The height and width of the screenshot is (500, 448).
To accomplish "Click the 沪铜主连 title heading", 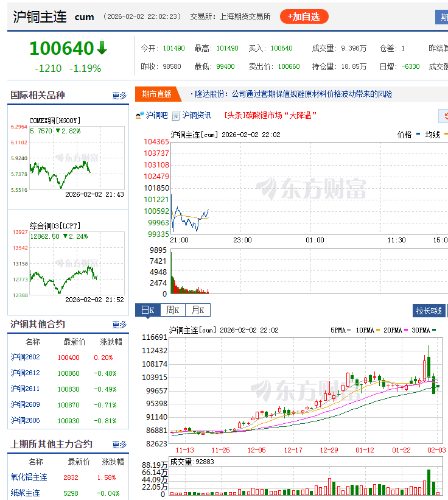I will click(x=40, y=16).
